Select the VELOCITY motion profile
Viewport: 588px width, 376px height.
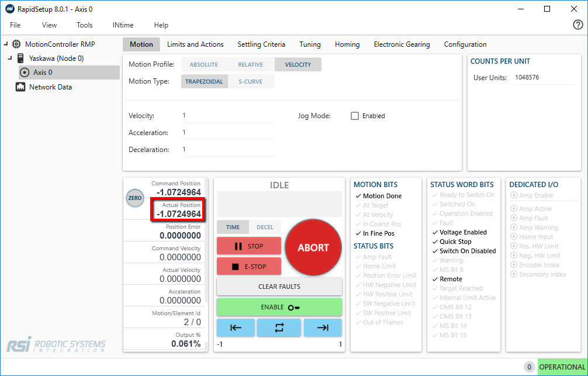298,64
